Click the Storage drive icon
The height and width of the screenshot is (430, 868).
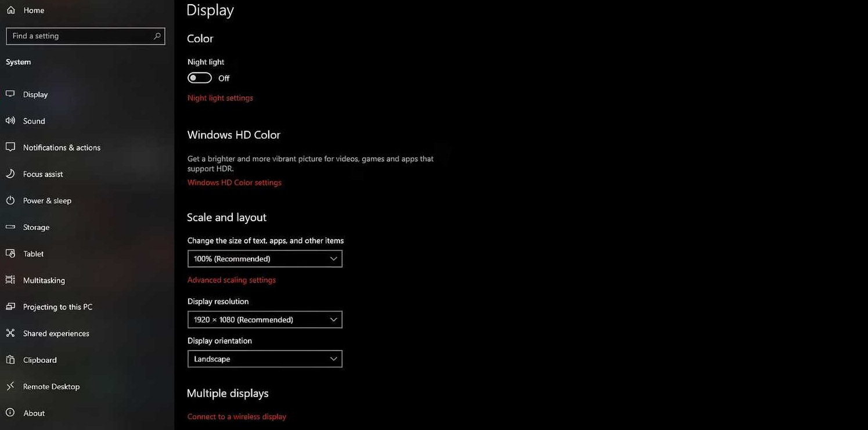[10, 227]
